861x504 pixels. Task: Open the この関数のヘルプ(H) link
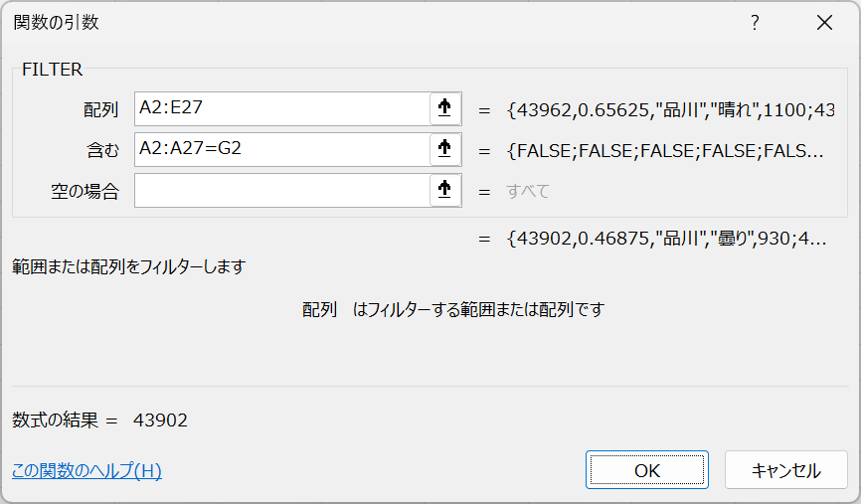[86, 471]
